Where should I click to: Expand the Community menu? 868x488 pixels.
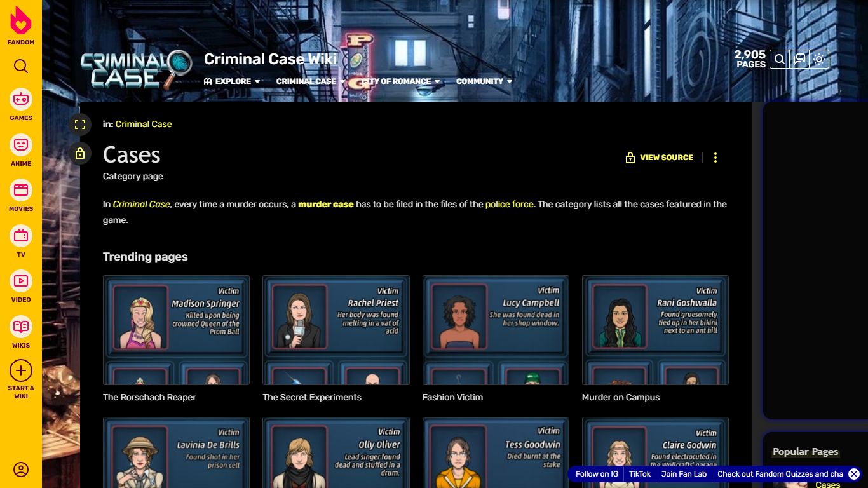(x=484, y=81)
